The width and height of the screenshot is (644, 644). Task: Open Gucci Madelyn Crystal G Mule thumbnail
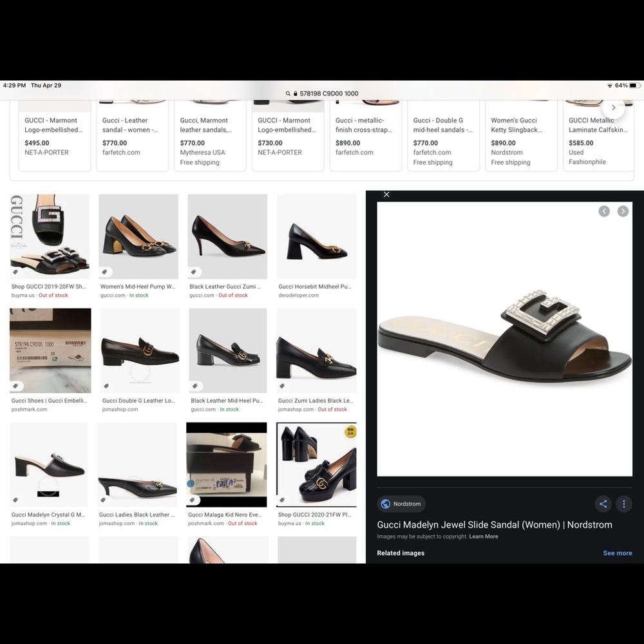point(49,464)
